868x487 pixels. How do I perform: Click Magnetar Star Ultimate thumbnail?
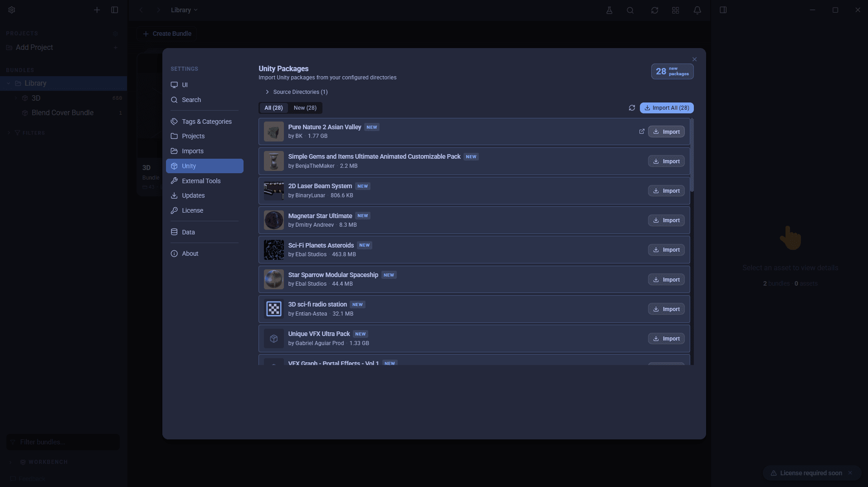(x=274, y=220)
